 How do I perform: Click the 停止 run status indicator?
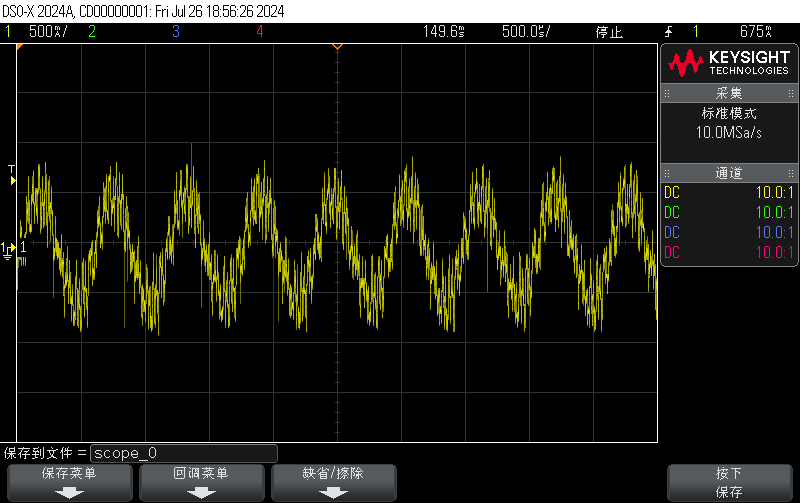tap(609, 32)
